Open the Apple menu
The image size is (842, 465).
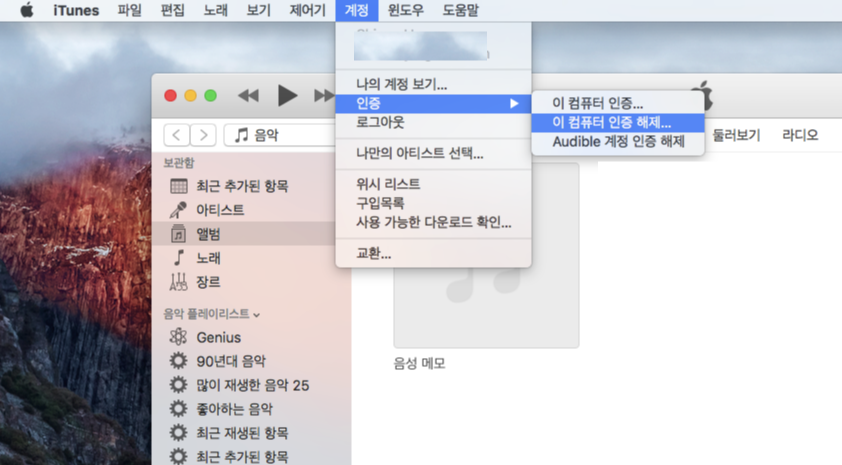pos(26,10)
